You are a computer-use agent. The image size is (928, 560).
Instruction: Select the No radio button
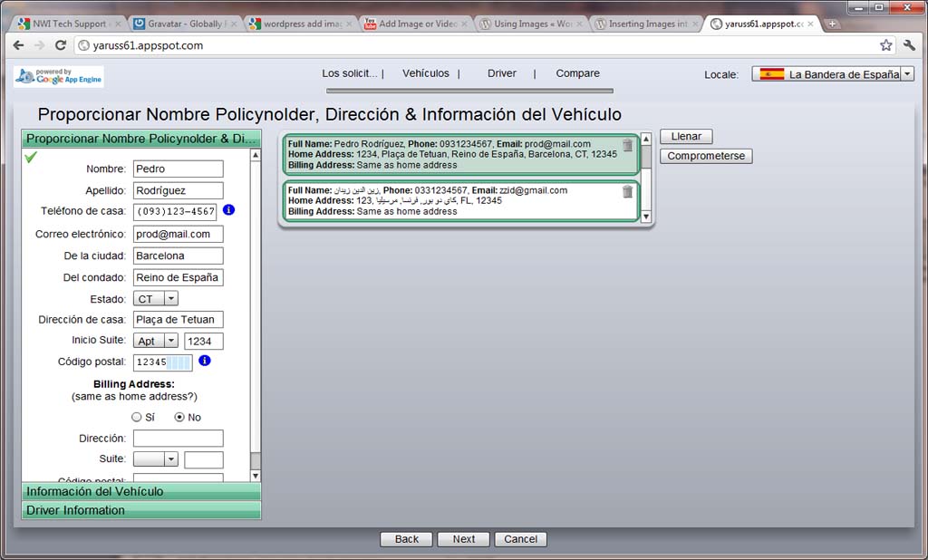tap(179, 418)
